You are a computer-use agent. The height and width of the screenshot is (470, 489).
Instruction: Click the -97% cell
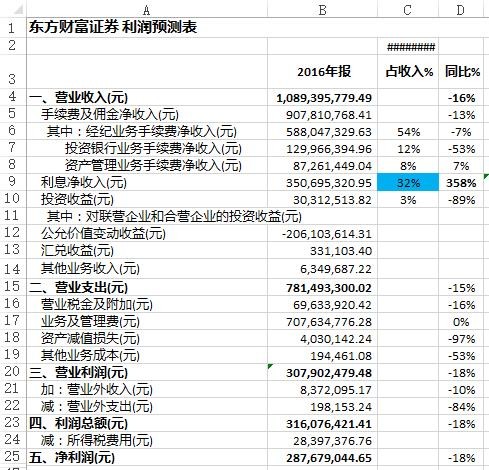(461, 338)
